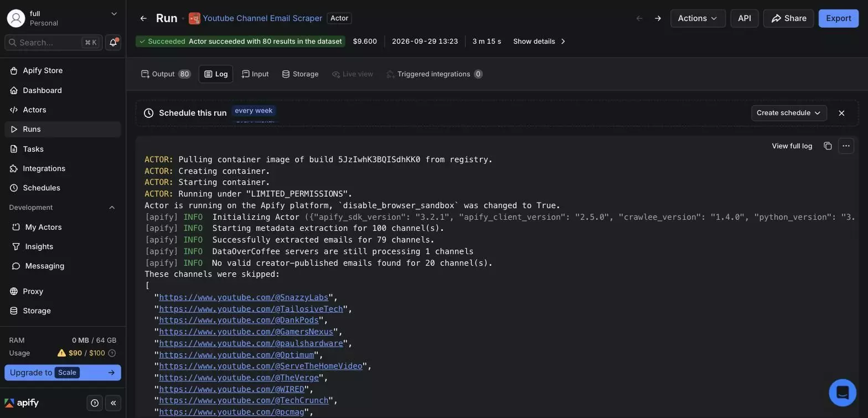Click the help question mark icon
Screen dimensions: 868x418
pos(95,403)
